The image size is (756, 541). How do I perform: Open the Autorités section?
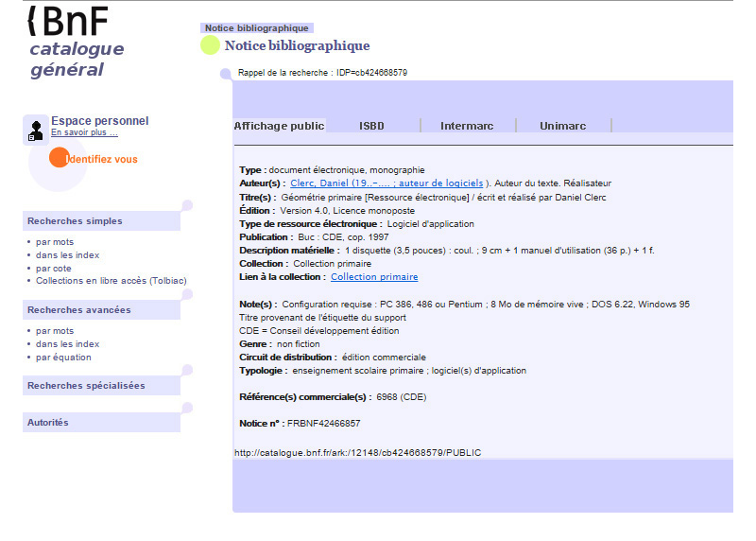[x=101, y=422]
